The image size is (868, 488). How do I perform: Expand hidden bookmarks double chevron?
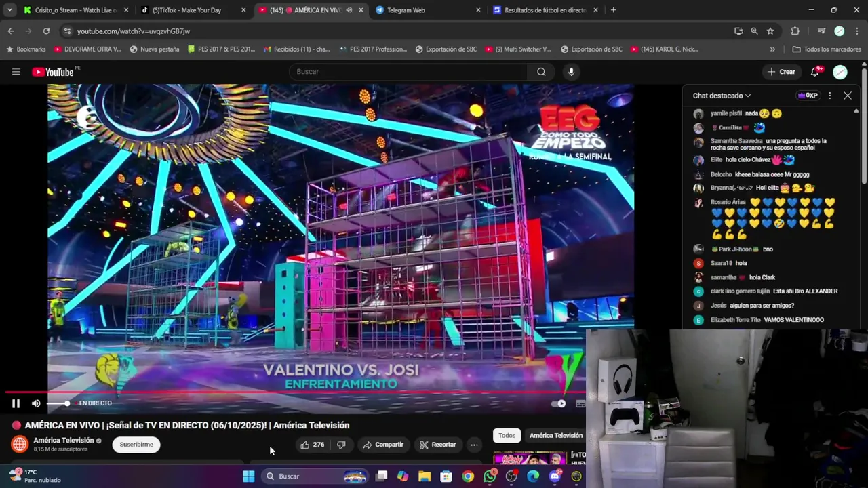point(772,49)
